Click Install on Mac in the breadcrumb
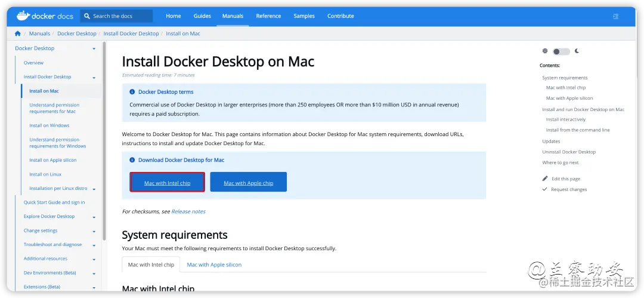 click(183, 33)
